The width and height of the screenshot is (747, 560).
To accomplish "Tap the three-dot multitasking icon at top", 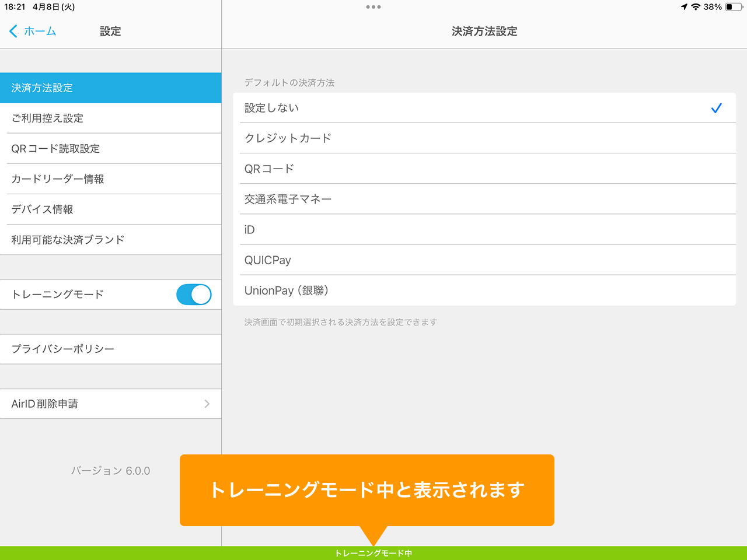I will (373, 7).
